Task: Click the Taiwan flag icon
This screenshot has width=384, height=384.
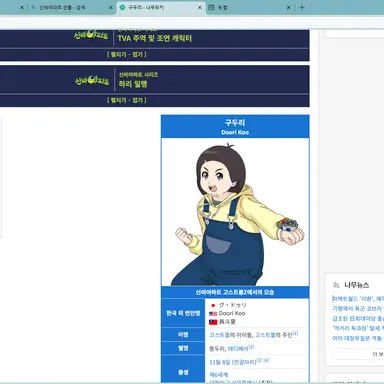Action: (x=213, y=322)
